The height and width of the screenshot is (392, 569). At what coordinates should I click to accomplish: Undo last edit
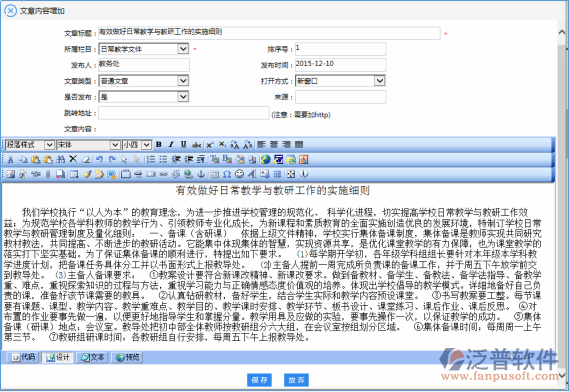[99, 159]
